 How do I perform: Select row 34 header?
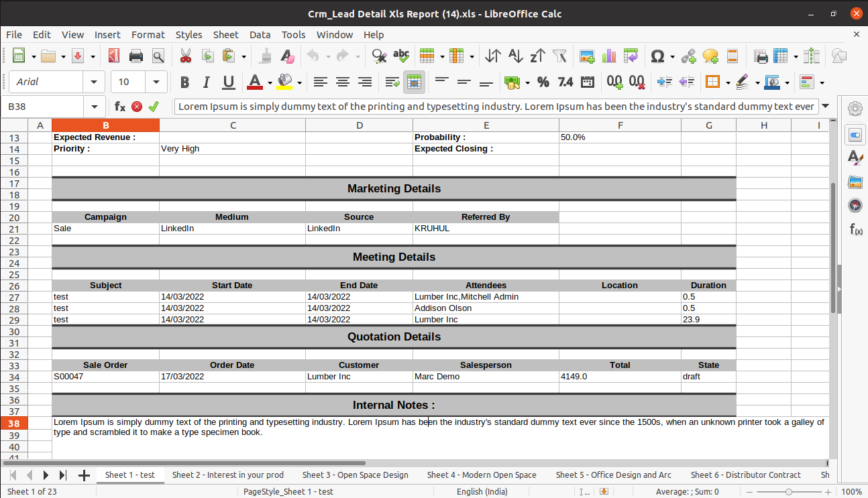click(x=14, y=377)
